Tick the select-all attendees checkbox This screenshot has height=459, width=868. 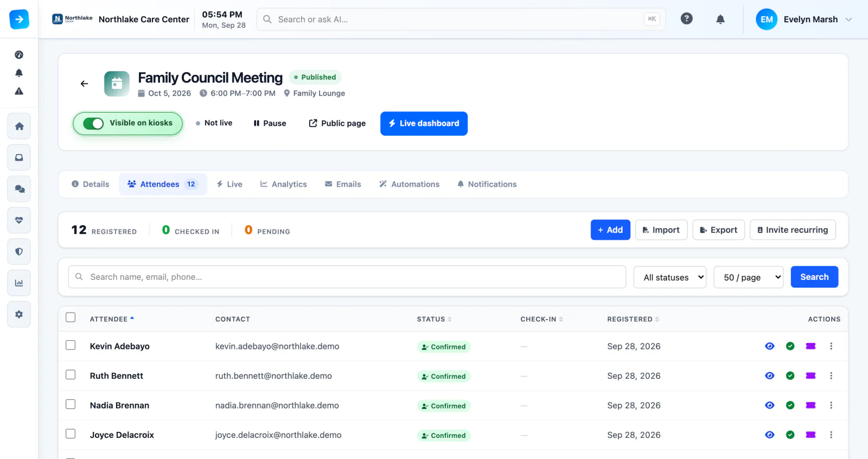pos(71,317)
